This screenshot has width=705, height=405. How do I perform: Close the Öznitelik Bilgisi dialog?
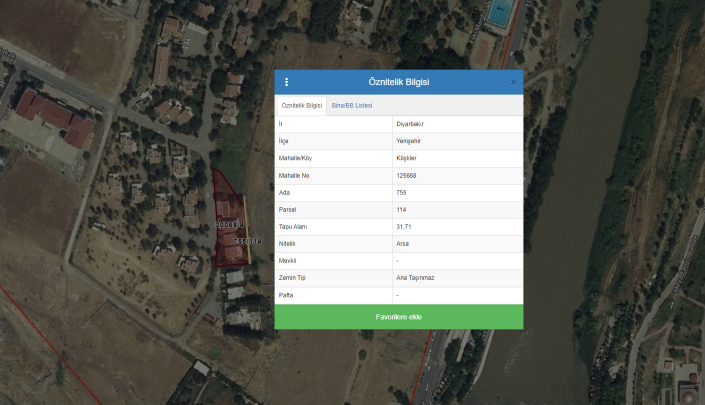[513, 82]
